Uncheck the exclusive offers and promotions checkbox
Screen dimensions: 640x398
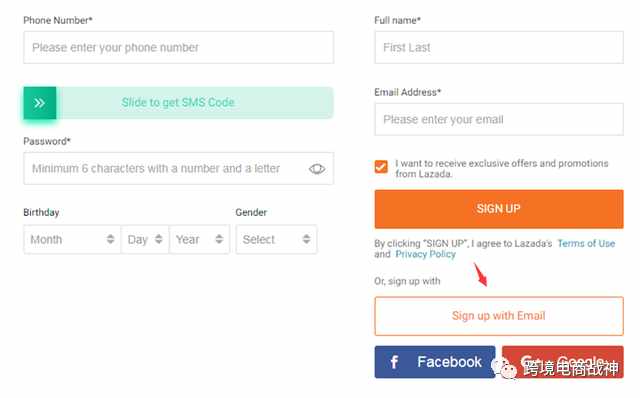coord(381,167)
